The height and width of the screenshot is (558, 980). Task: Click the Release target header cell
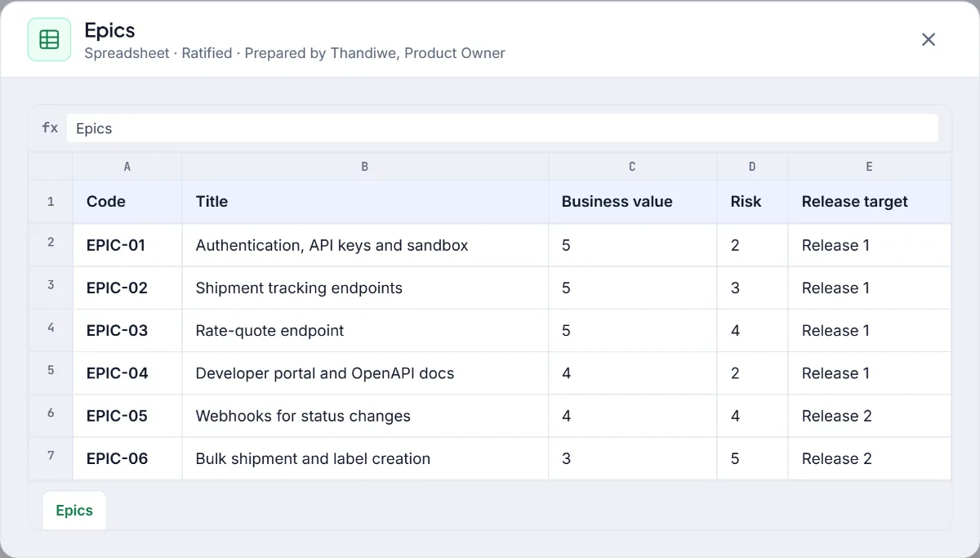pyautogui.click(x=869, y=202)
